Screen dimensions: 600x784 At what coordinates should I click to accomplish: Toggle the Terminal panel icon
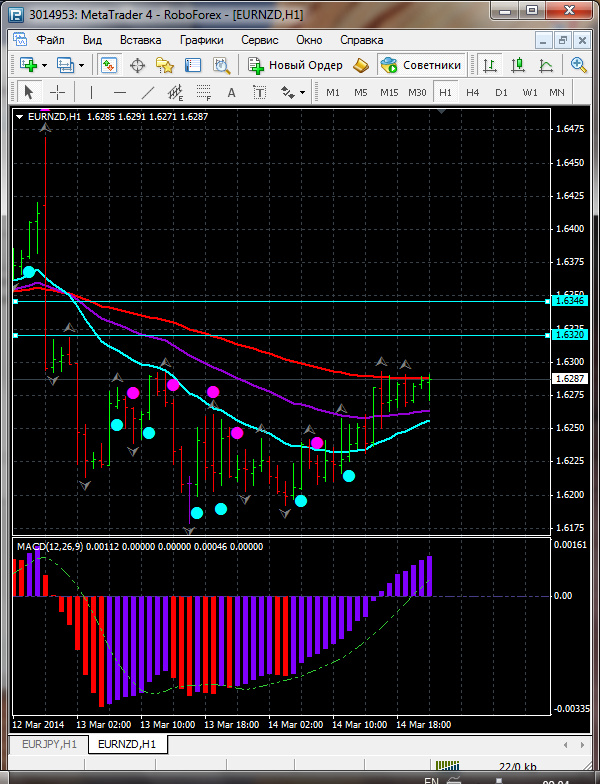coord(192,66)
